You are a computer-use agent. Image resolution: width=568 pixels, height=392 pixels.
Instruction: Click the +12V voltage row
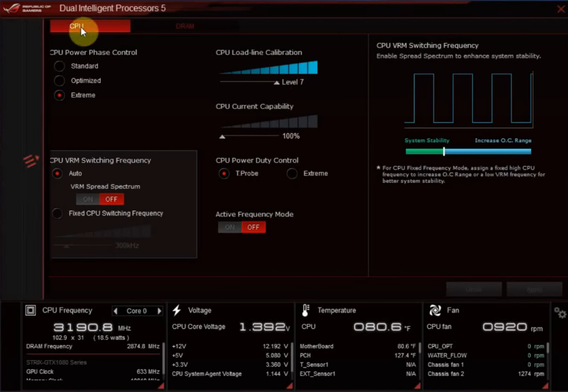tap(230, 346)
